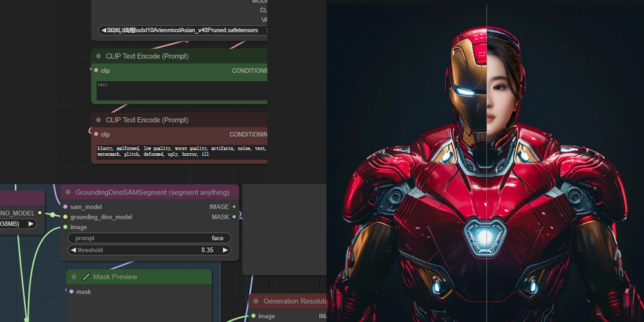Focus the empty positive prompt text box
This screenshot has width=644, height=322.
pyautogui.click(x=182, y=91)
